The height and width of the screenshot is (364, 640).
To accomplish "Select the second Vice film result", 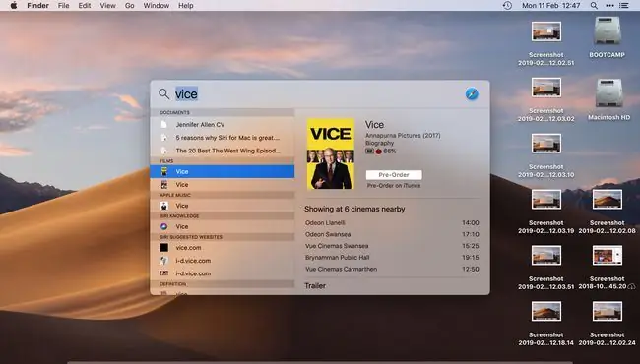I will coord(223,185).
